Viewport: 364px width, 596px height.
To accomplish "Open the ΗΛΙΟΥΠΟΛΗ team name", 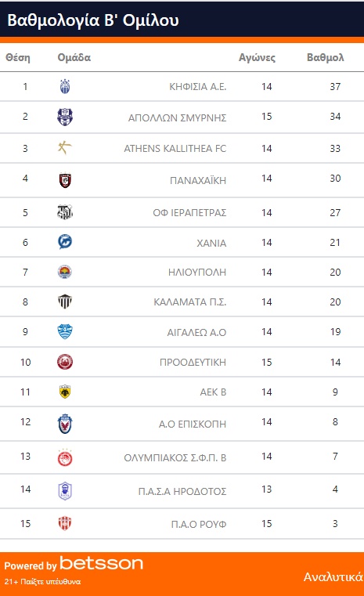I will click(x=197, y=272).
